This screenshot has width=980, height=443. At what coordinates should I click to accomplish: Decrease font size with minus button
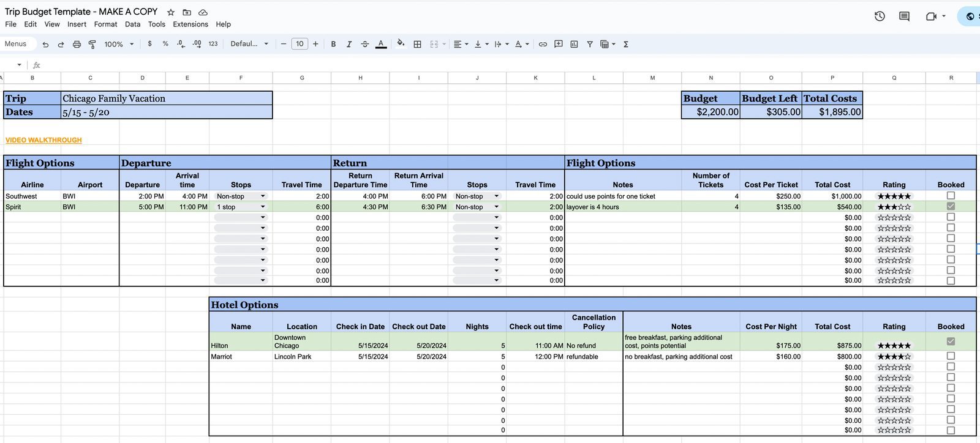coord(284,44)
